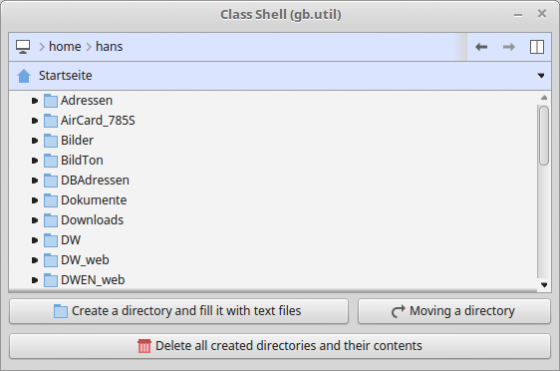Open the Startseite dropdown arrow
Viewport: 560px width, 371px height.
(x=541, y=76)
